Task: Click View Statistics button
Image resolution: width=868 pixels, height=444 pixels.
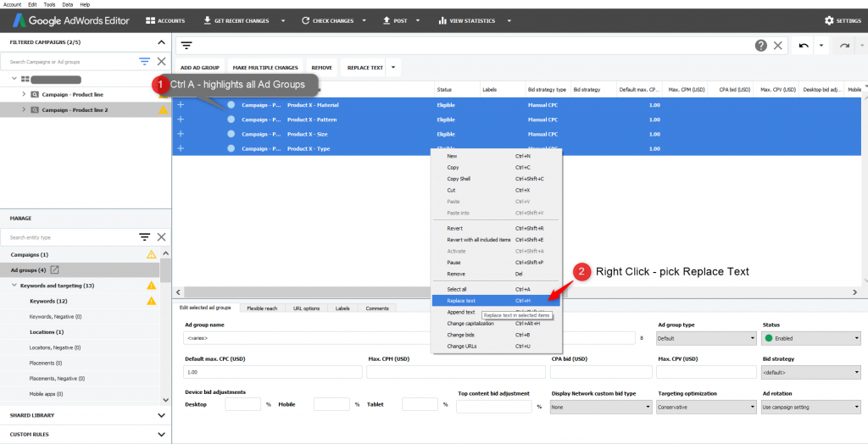Action: tap(467, 20)
